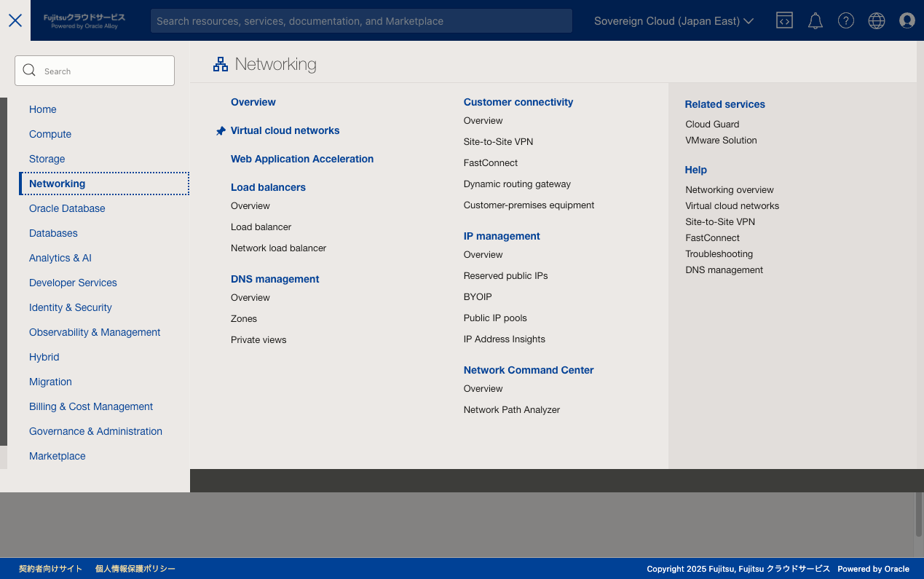Open the Site-to-Site VPN link
The height and width of the screenshot is (579, 924).
click(x=498, y=141)
